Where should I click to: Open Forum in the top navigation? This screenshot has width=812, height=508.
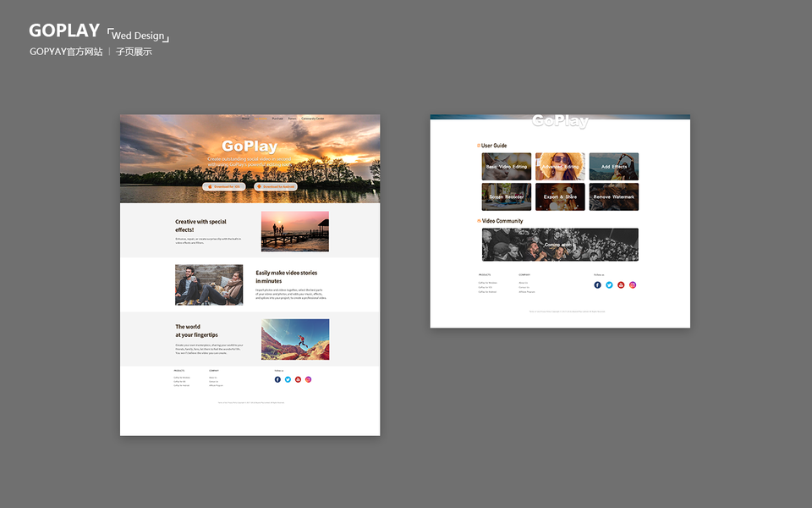pos(292,119)
